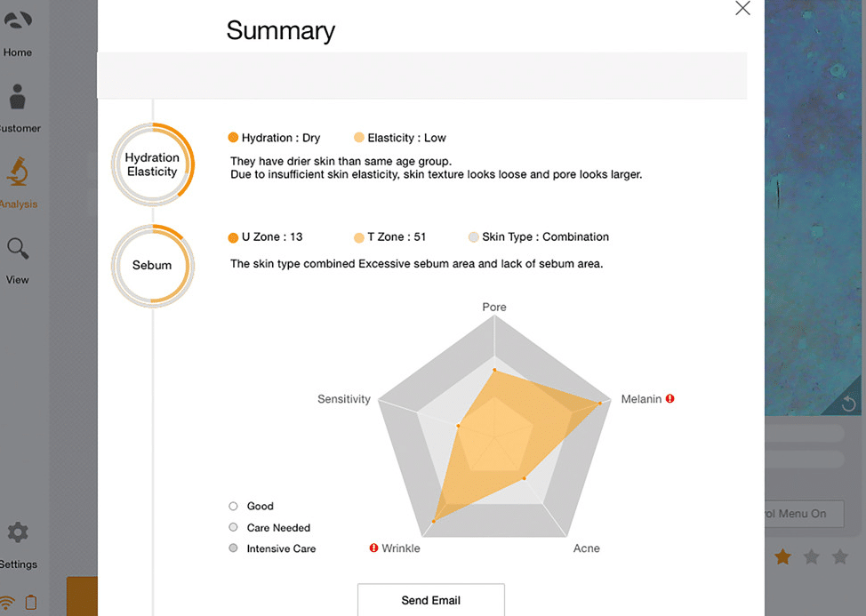
Task: Open the Home section in sidebar
Action: (x=18, y=21)
